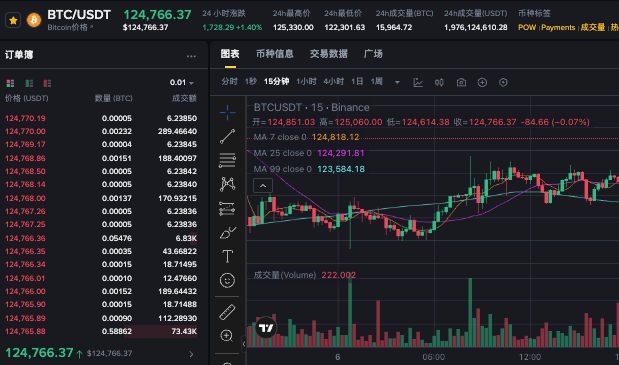This screenshot has width=619, height=365.
Task: Switch to the 图表 tab
Action: [x=230, y=54]
